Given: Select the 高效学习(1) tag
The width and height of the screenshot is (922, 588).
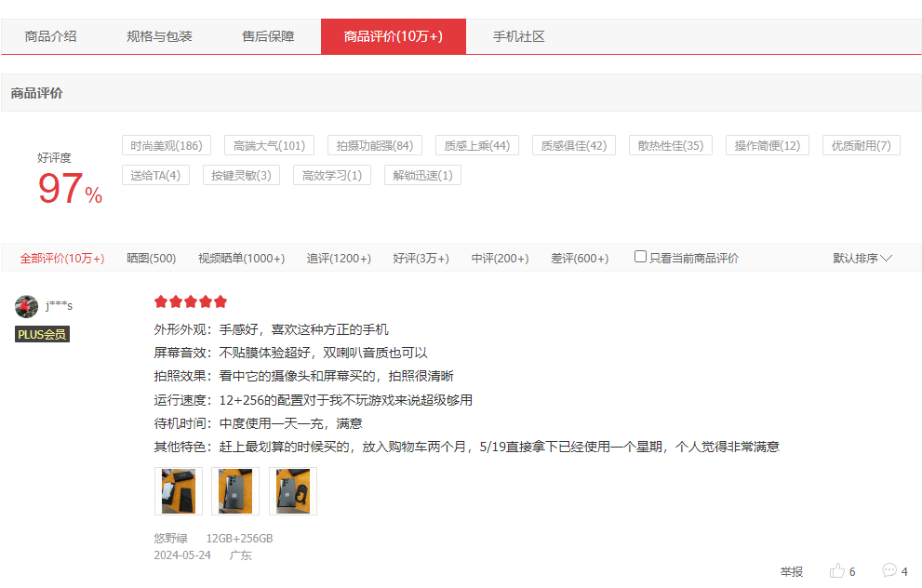Looking at the screenshot, I should (331, 175).
